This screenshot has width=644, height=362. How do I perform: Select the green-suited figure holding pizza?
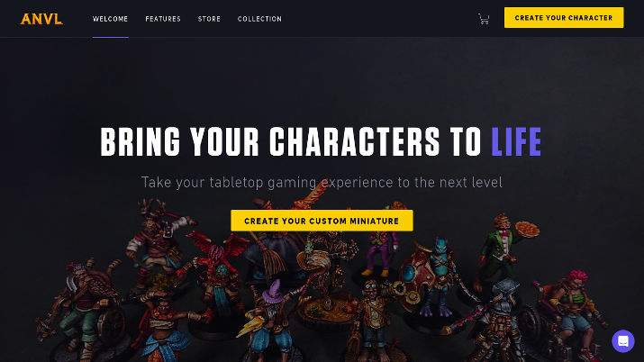[503, 250]
